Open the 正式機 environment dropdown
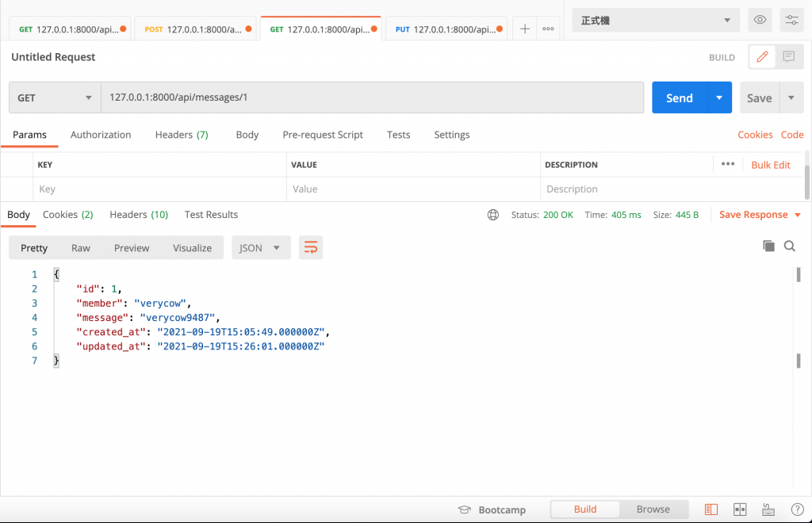This screenshot has width=812, height=523. point(656,20)
